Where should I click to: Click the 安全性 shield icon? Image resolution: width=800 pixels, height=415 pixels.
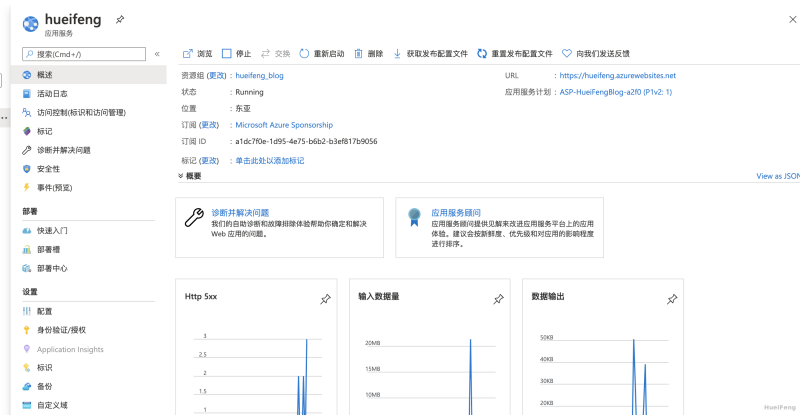(27, 169)
